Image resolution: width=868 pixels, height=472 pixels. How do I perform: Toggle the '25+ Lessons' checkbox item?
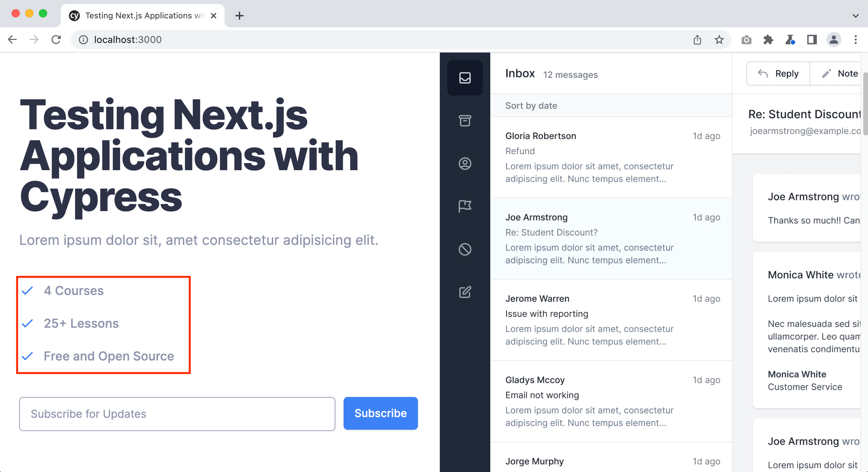pyautogui.click(x=27, y=323)
